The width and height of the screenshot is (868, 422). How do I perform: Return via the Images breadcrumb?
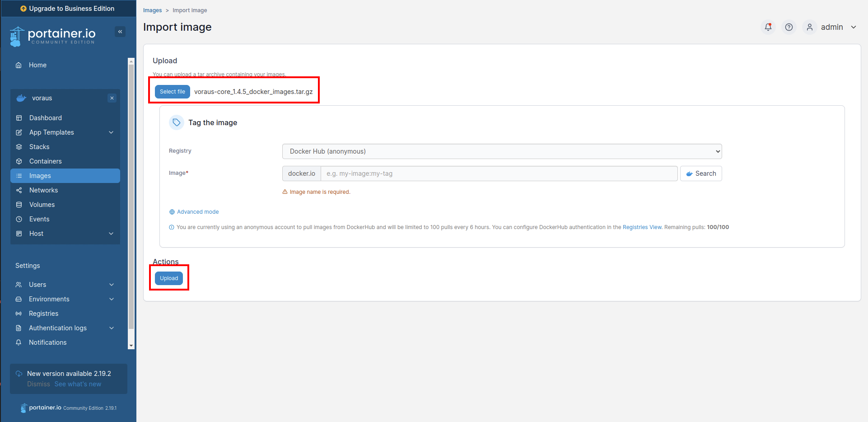coord(152,10)
